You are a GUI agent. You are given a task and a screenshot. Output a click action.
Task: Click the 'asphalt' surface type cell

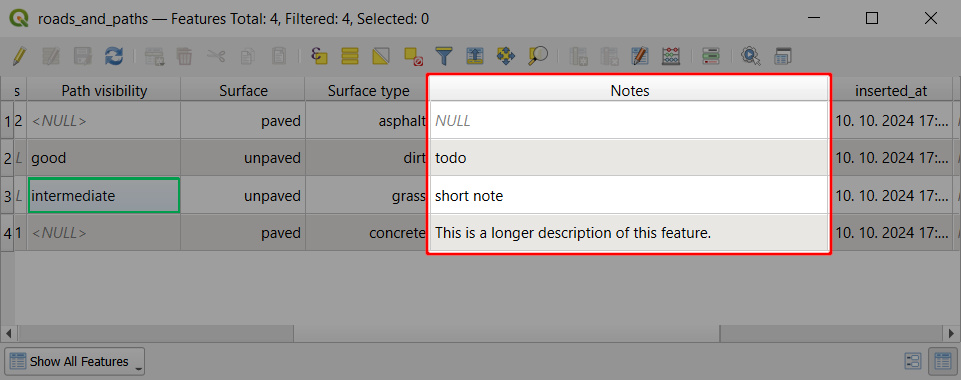click(x=368, y=121)
